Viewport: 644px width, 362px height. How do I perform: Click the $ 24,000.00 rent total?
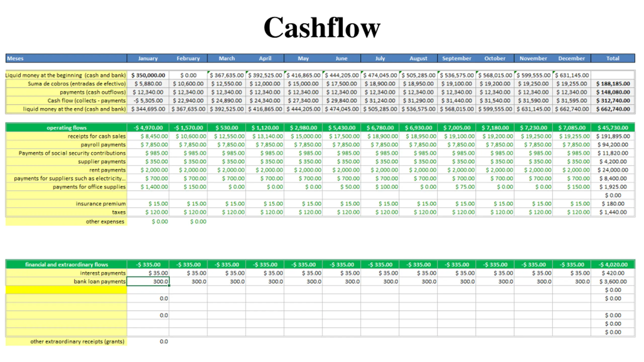click(613, 170)
